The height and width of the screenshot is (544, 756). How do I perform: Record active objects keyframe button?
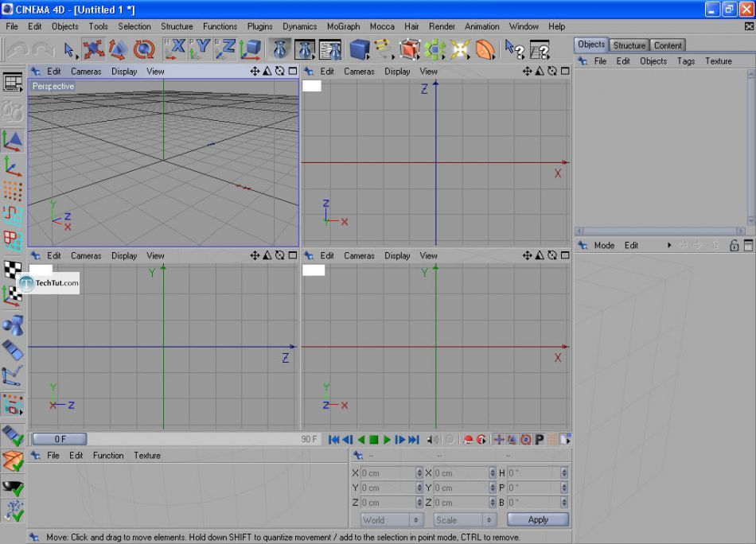(x=468, y=440)
